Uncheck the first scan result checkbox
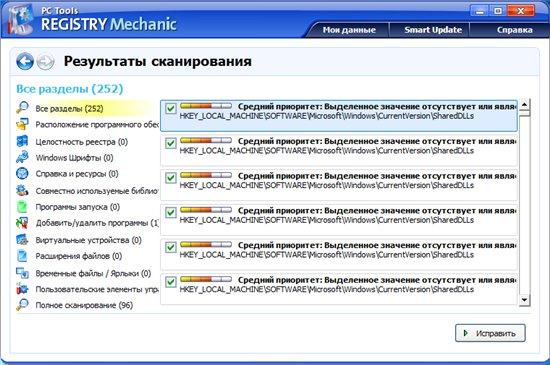This screenshot has width=550, height=365. [x=171, y=108]
